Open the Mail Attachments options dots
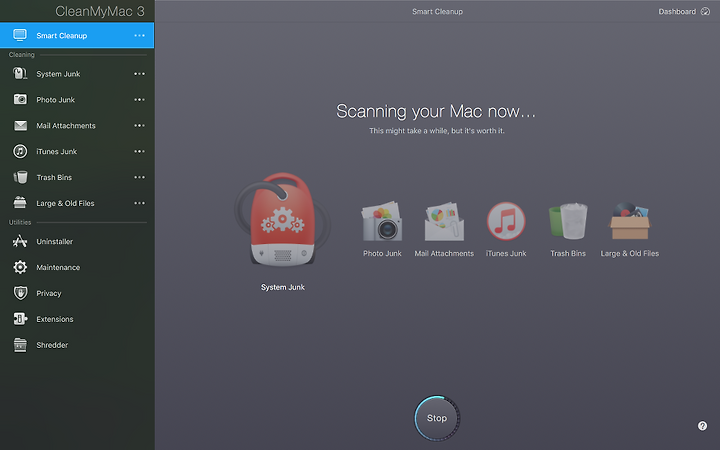720x450 pixels. coord(139,125)
